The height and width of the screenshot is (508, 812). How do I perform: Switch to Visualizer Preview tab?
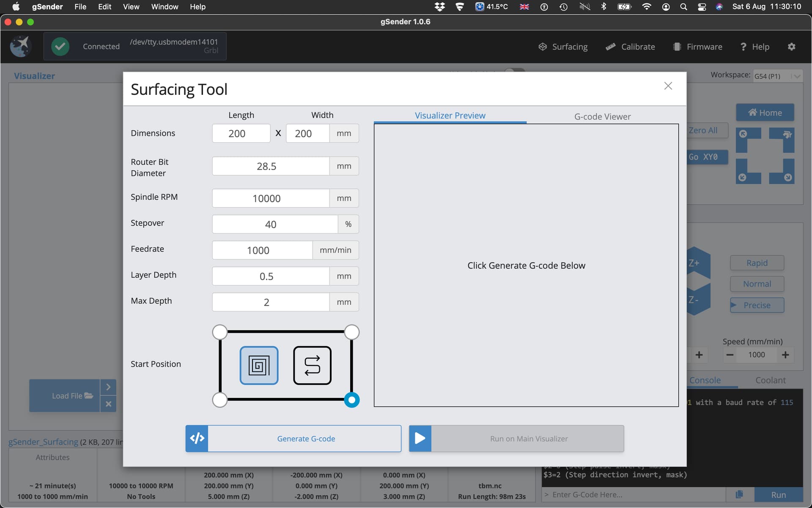450,116
